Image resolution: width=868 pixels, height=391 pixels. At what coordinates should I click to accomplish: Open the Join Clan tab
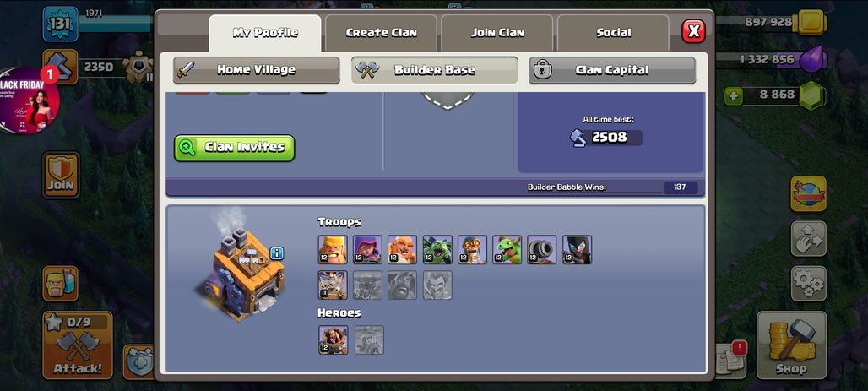[497, 33]
